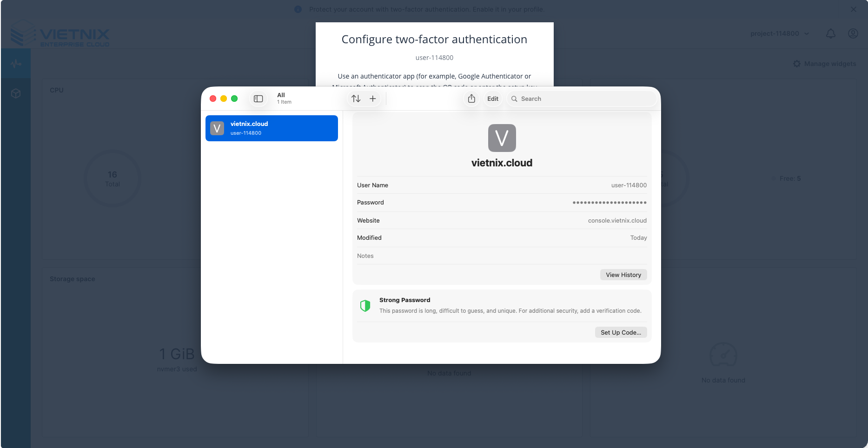Click Set Up Code for verification
Viewport: 868px width, 448px height.
pos(621,332)
